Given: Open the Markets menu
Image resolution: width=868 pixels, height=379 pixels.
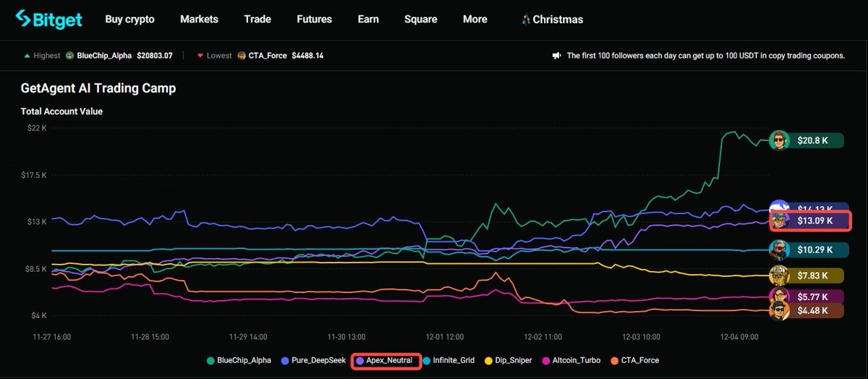Looking at the screenshot, I should (199, 20).
